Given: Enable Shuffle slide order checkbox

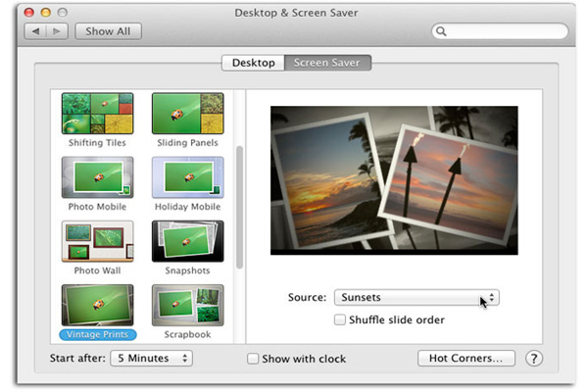Looking at the screenshot, I should (x=340, y=319).
